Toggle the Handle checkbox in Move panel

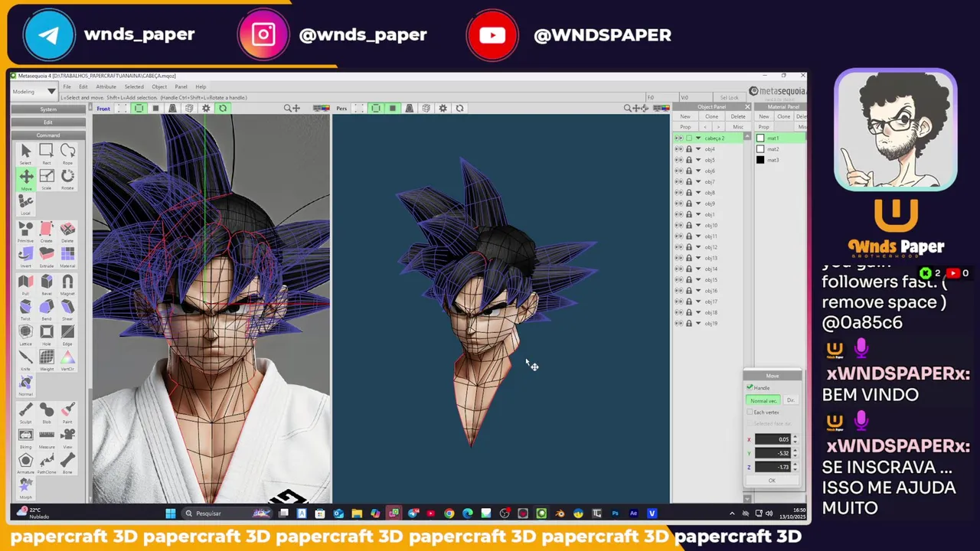click(x=750, y=387)
